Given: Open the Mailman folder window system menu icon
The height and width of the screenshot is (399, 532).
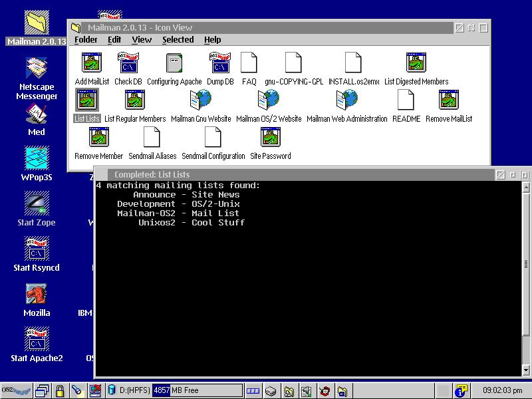Looking at the screenshot, I should pyautogui.click(x=76, y=27).
